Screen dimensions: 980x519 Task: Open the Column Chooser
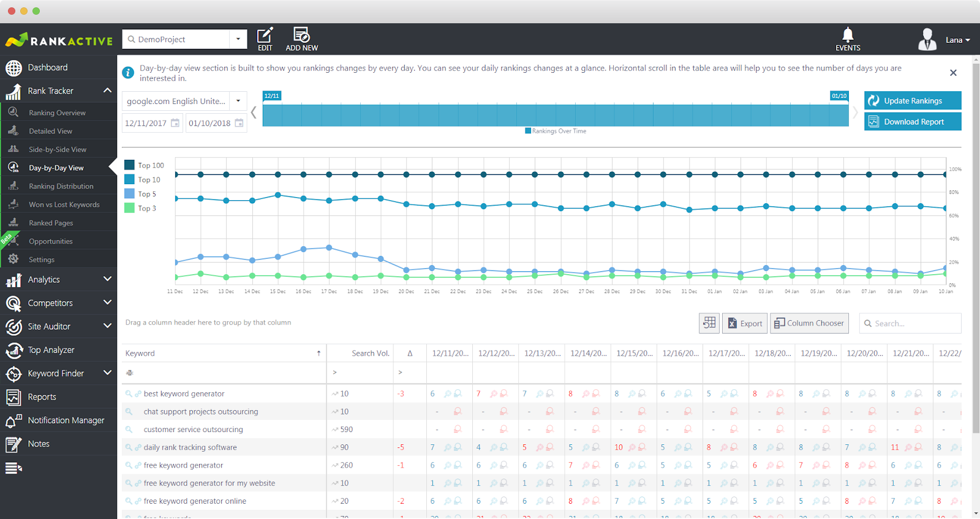tap(809, 323)
